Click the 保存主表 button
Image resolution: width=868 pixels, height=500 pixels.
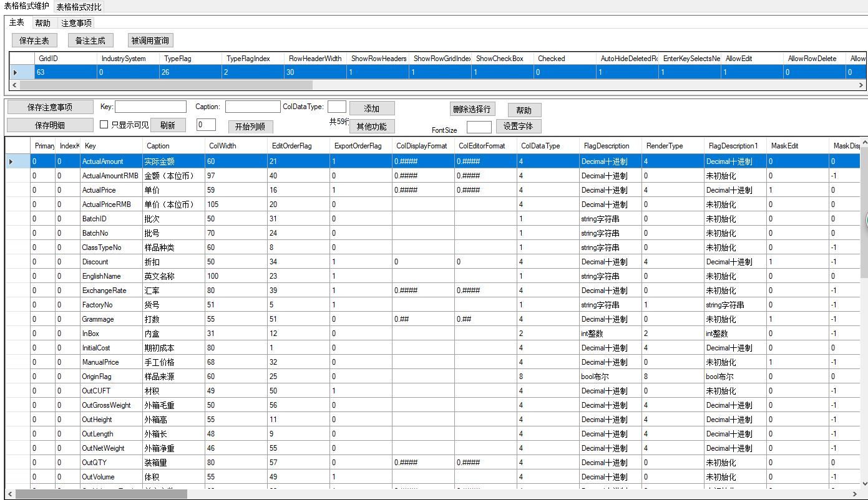click(x=34, y=41)
